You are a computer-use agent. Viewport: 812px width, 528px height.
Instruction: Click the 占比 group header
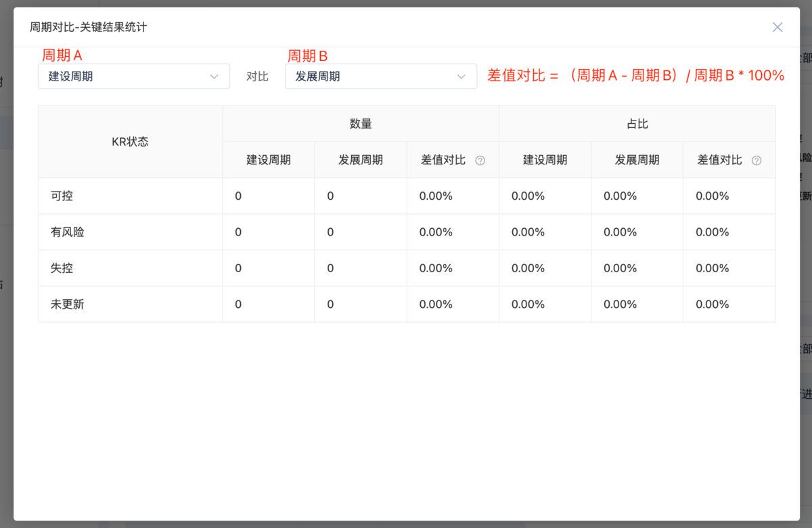(637, 124)
